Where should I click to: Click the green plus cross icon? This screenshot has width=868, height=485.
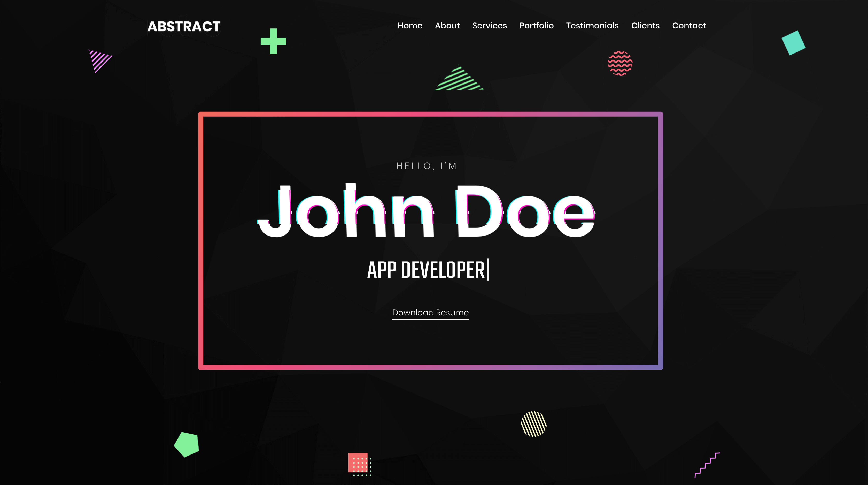point(273,41)
